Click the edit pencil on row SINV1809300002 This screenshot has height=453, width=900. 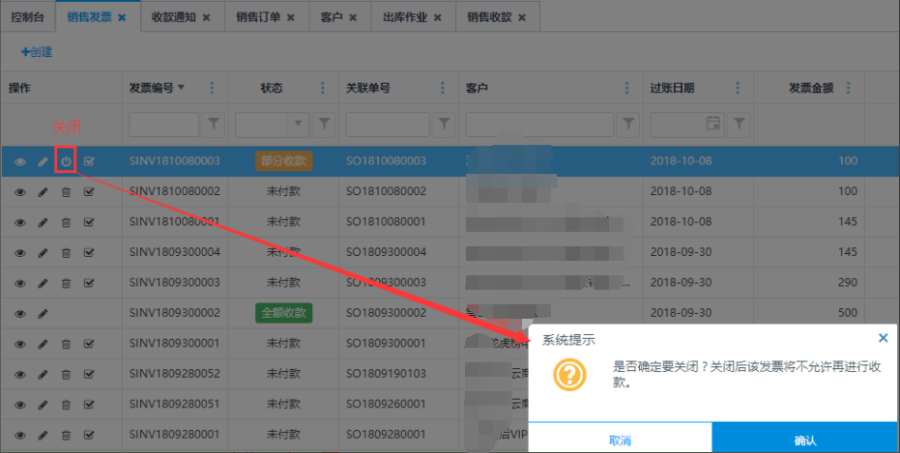pos(43,313)
